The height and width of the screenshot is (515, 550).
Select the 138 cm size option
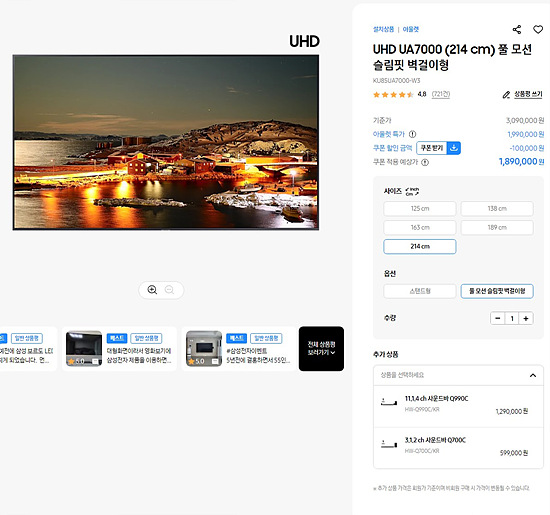497,209
